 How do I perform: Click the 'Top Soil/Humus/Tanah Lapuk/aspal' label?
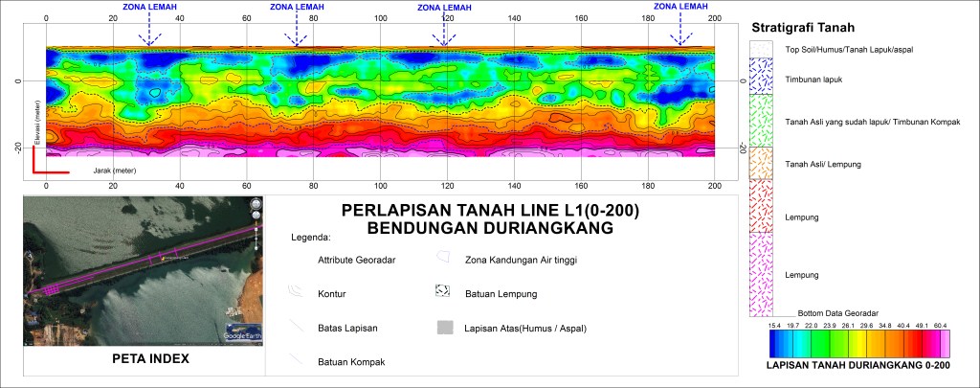click(850, 49)
